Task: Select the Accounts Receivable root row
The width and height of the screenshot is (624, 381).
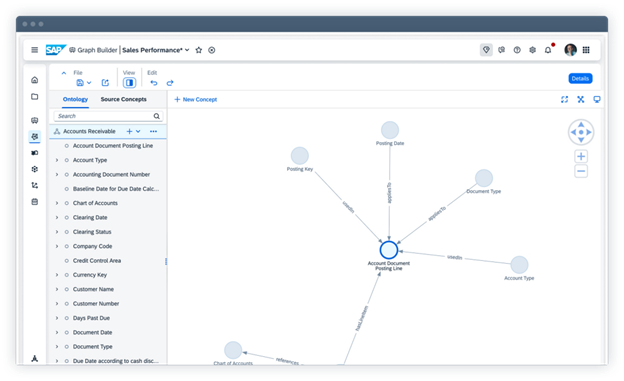Action: coord(107,131)
